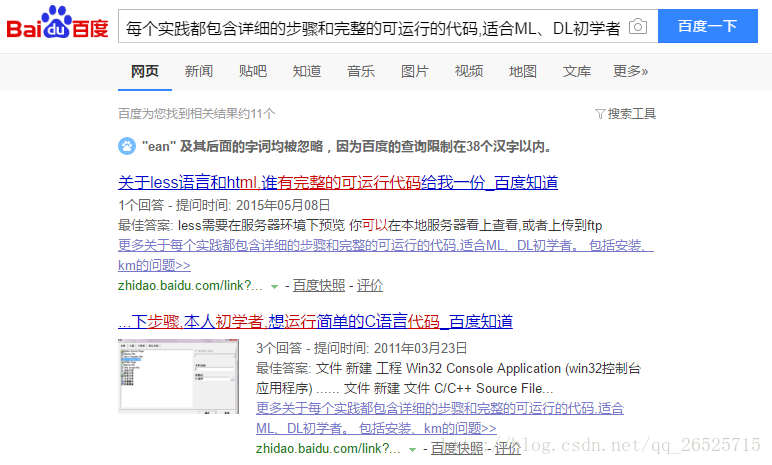Open the Baidu logo homepage link
This screenshot has width=772, height=465.
57,23
